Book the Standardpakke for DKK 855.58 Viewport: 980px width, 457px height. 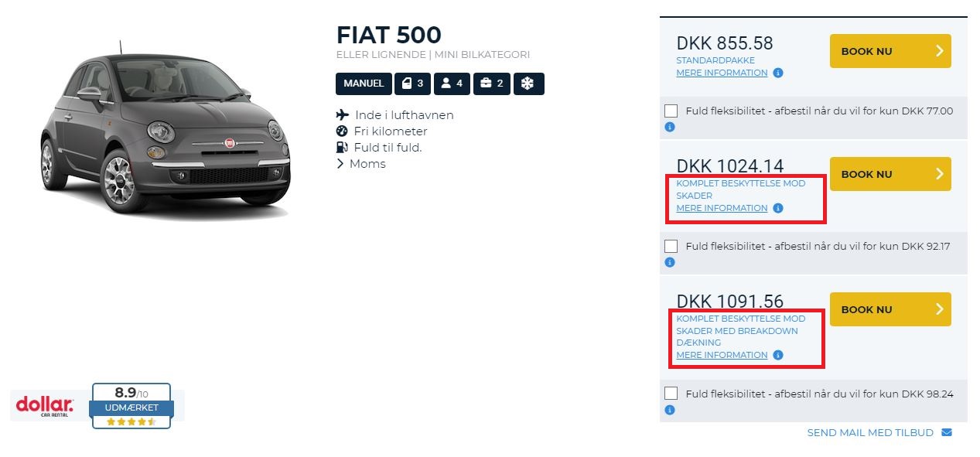coord(890,51)
